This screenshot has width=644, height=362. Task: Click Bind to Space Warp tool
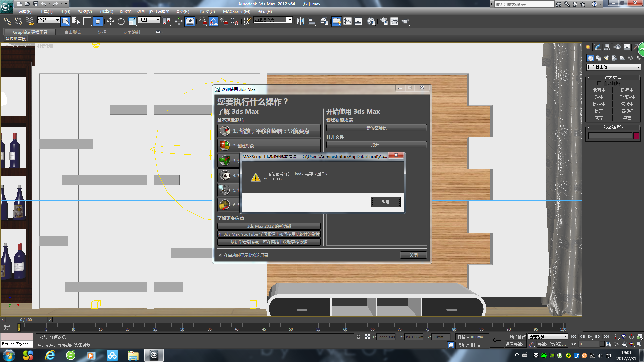pyautogui.click(x=30, y=21)
